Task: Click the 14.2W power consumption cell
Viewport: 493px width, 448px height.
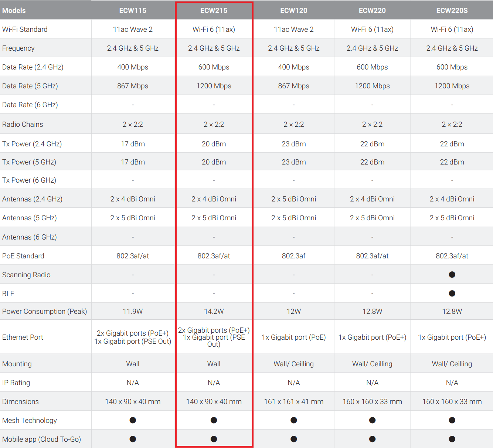Action: pos(214,311)
